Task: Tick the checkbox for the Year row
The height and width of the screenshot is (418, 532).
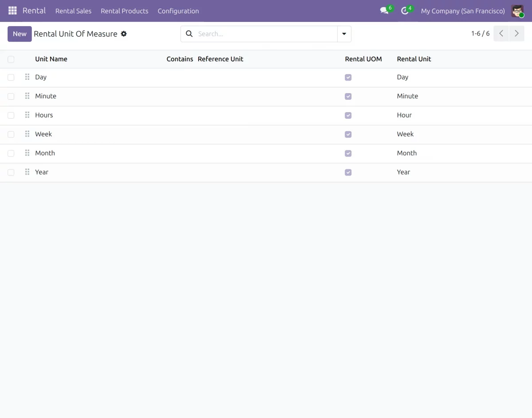Action: pyautogui.click(x=11, y=173)
